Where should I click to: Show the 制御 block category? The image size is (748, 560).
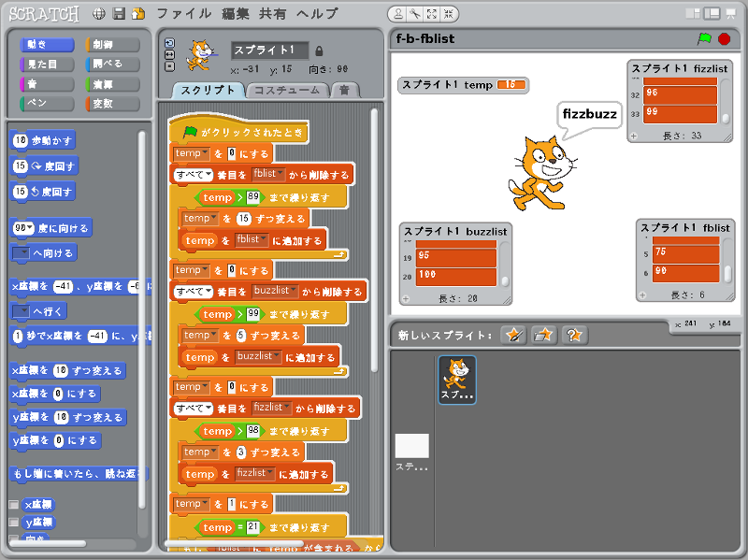click(x=112, y=45)
